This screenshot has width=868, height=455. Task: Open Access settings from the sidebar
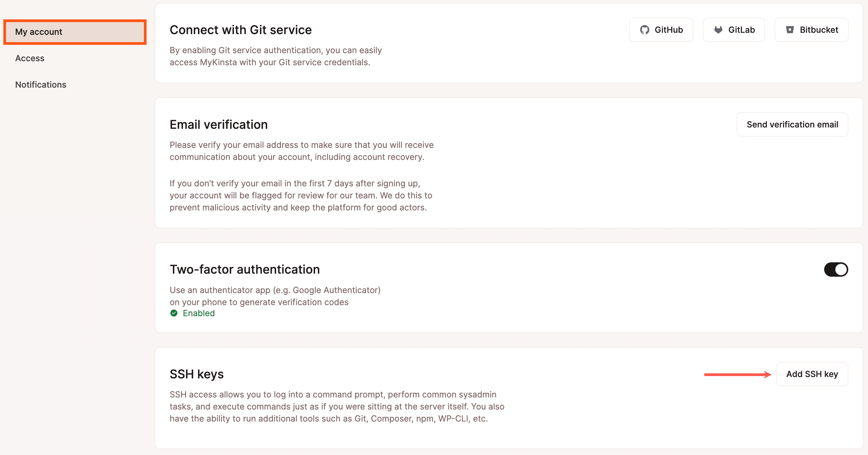coord(30,58)
